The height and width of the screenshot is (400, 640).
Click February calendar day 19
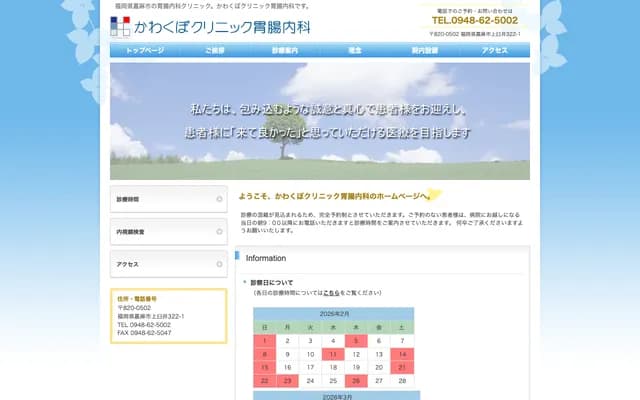click(x=356, y=367)
